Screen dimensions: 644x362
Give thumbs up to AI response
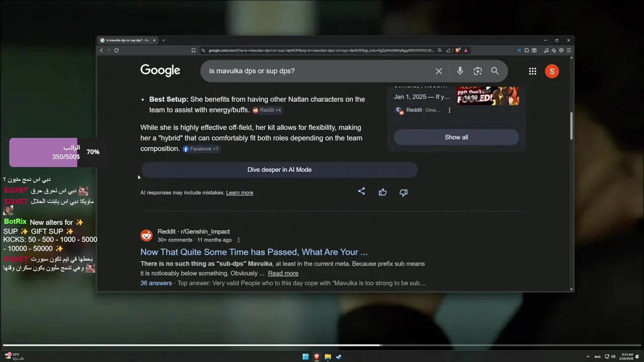click(382, 192)
